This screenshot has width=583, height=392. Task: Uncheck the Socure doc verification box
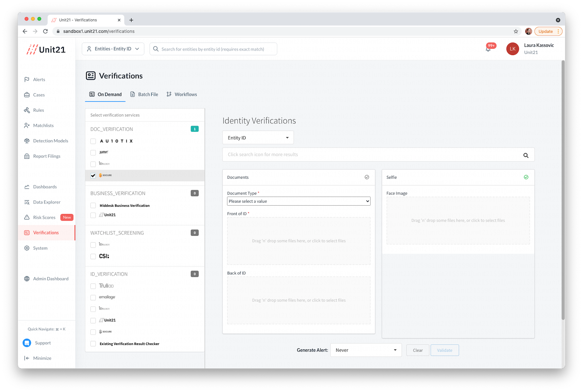point(93,175)
